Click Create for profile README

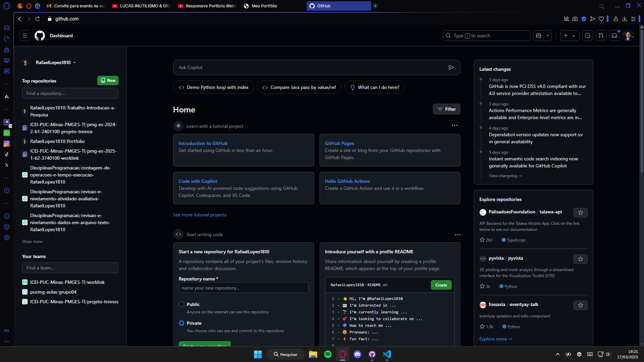pyautogui.click(x=441, y=285)
